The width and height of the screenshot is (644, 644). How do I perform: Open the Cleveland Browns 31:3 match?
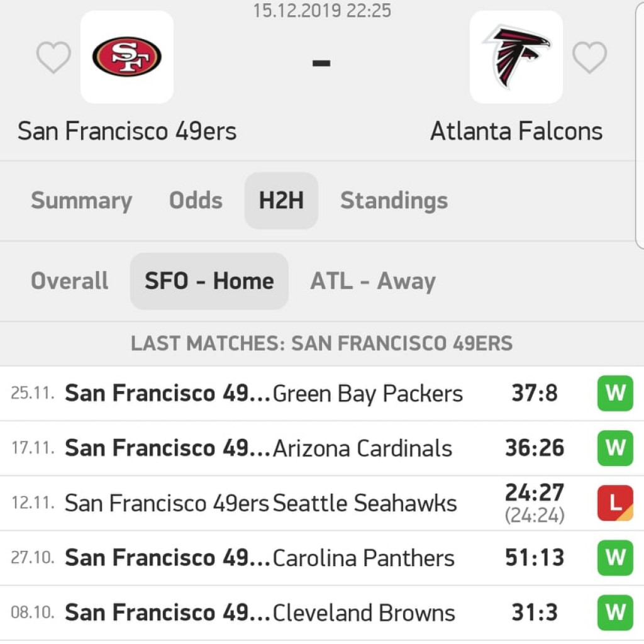(x=322, y=613)
